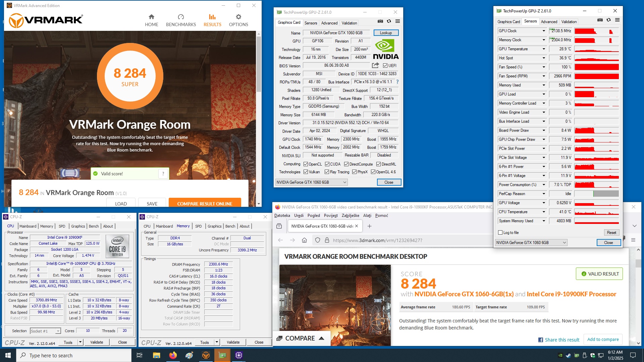Viewport: 644px width, 362px height.
Task: Click Add to compare on the 3DMark page
Action: pyautogui.click(x=603, y=340)
